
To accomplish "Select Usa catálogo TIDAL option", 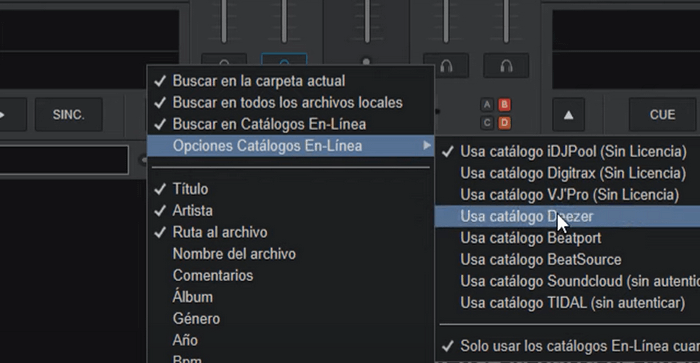I will tap(567, 303).
